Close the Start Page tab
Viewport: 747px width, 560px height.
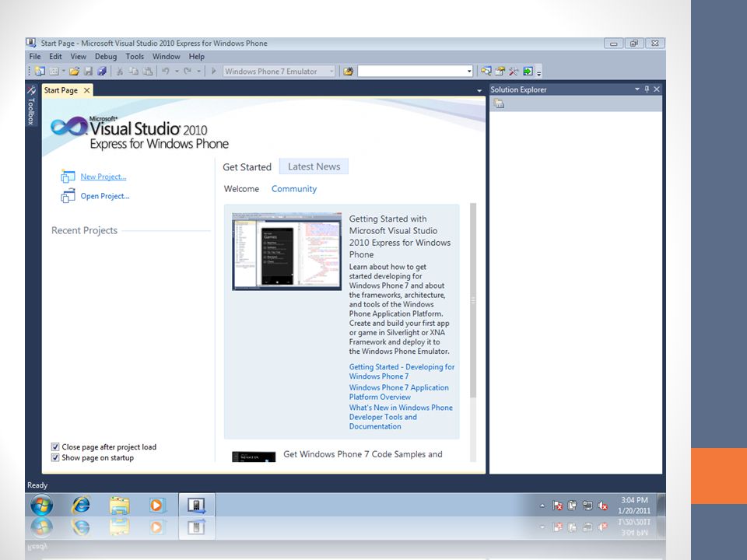coord(86,90)
